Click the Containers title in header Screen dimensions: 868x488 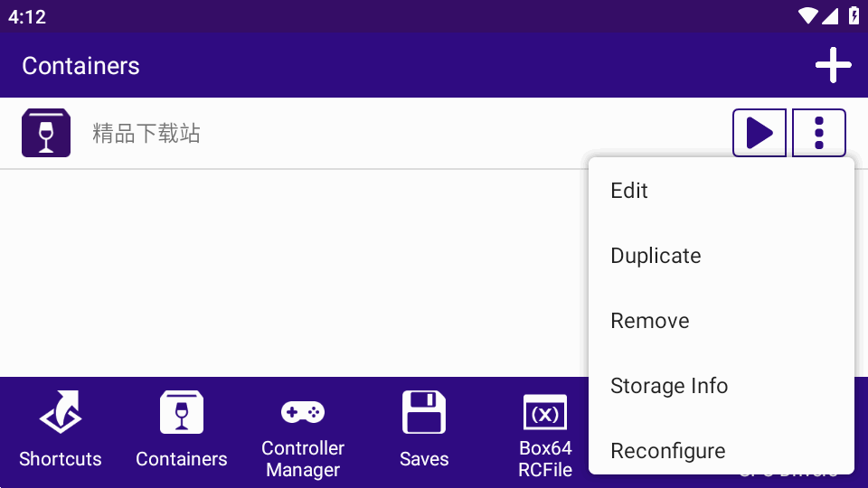pyautogui.click(x=80, y=66)
